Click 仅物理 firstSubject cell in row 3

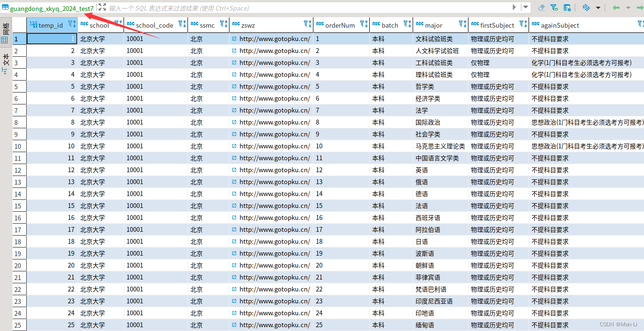pos(499,62)
